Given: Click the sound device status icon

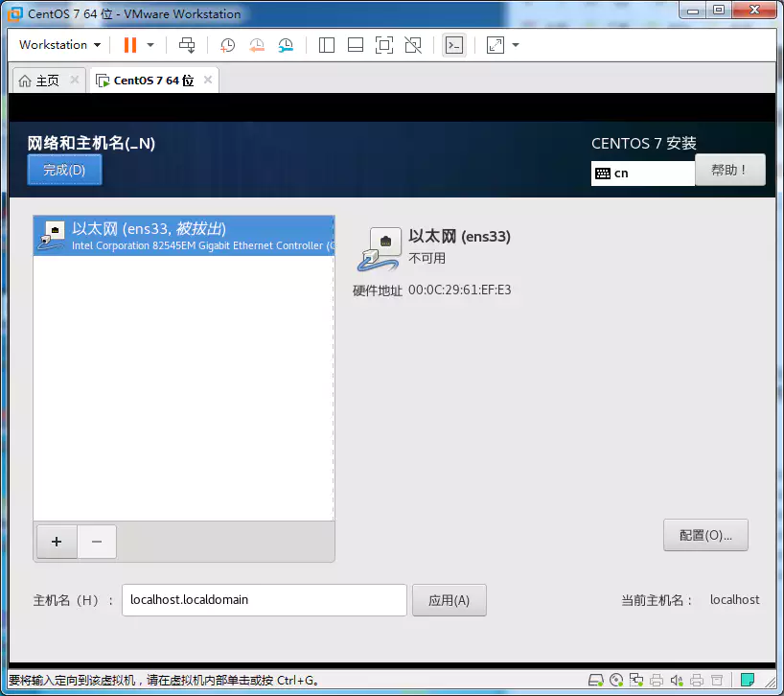Looking at the screenshot, I should (x=677, y=681).
